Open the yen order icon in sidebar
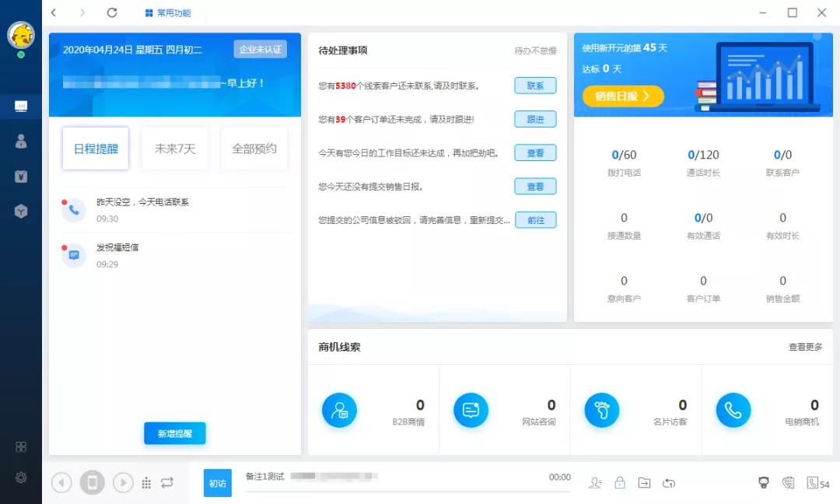Viewport: 840px width, 504px height. coord(21,177)
